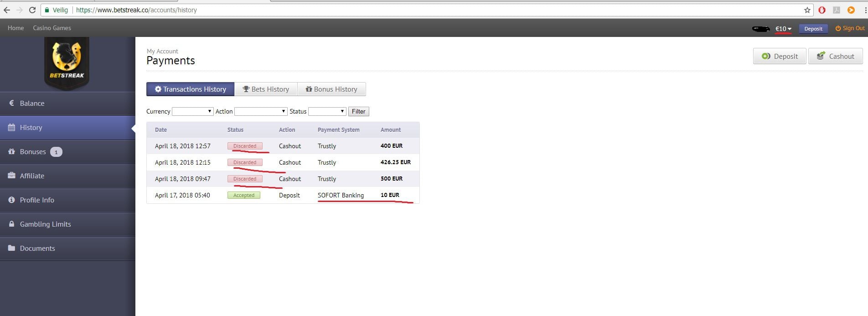Viewport: 868px width, 316px height.
Task: Click the 500 EUR amount cell
Action: click(x=392, y=179)
